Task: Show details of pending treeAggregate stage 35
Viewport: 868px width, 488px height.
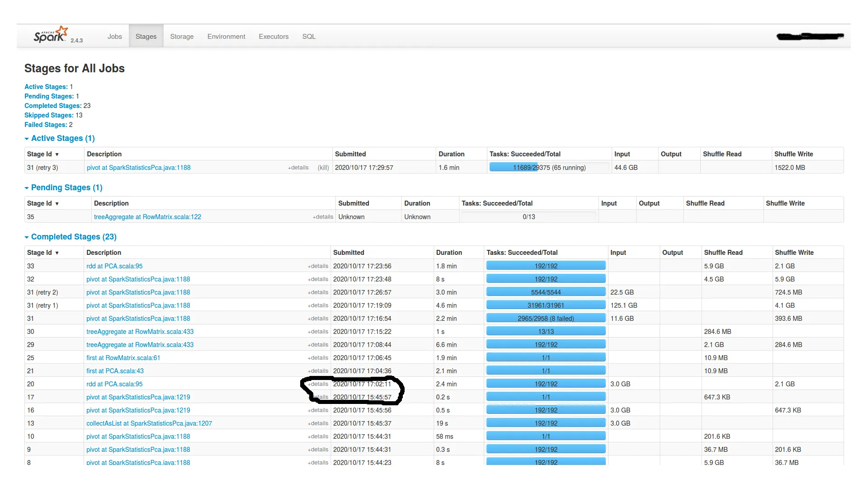Action: (323, 217)
